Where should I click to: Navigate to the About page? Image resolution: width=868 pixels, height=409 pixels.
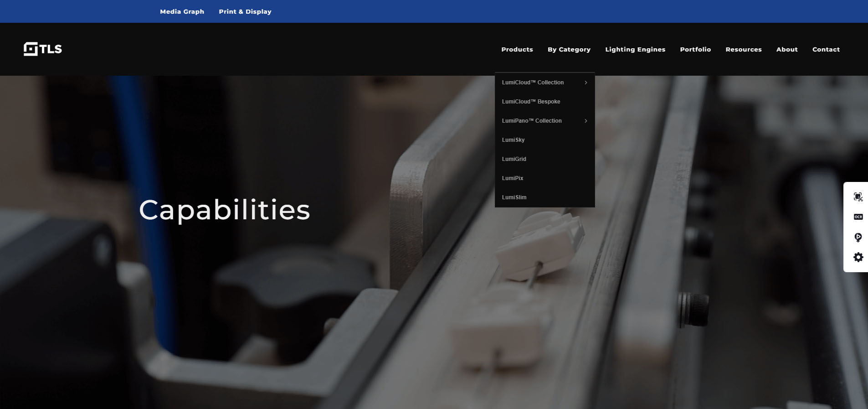(x=786, y=49)
